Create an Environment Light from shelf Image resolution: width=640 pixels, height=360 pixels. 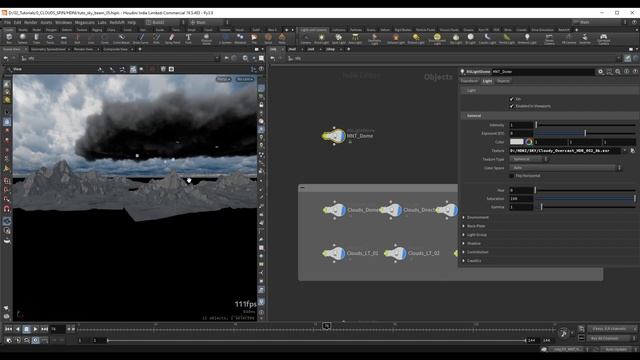point(437,39)
